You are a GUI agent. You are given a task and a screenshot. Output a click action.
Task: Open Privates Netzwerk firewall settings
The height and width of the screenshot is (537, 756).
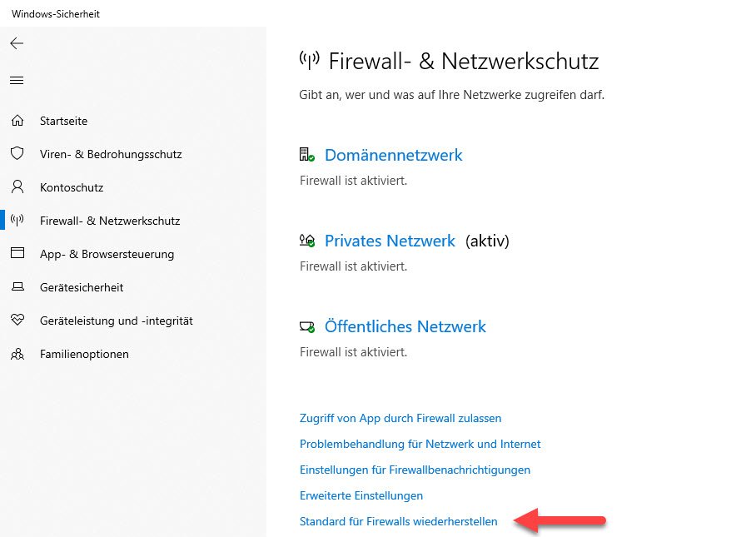pos(390,241)
